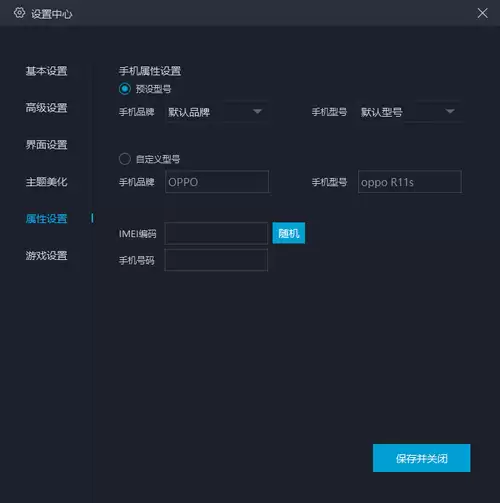Image resolution: width=500 pixels, height=503 pixels.
Task: Select the 属性设置 tab
Action: [47, 219]
